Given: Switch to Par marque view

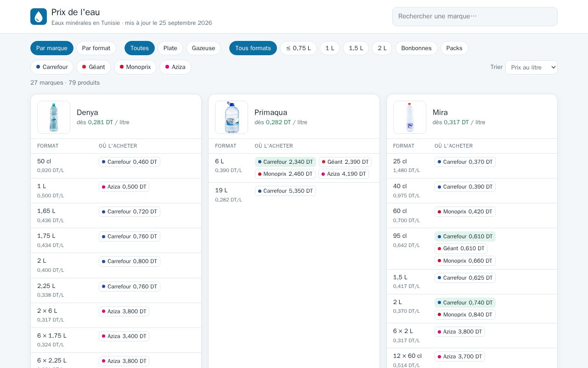Looking at the screenshot, I should [52, 48].
